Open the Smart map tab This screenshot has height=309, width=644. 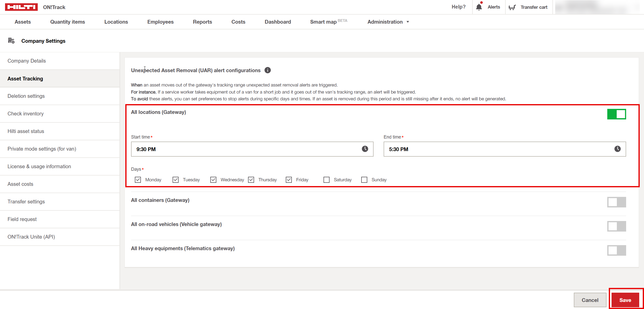324,22
